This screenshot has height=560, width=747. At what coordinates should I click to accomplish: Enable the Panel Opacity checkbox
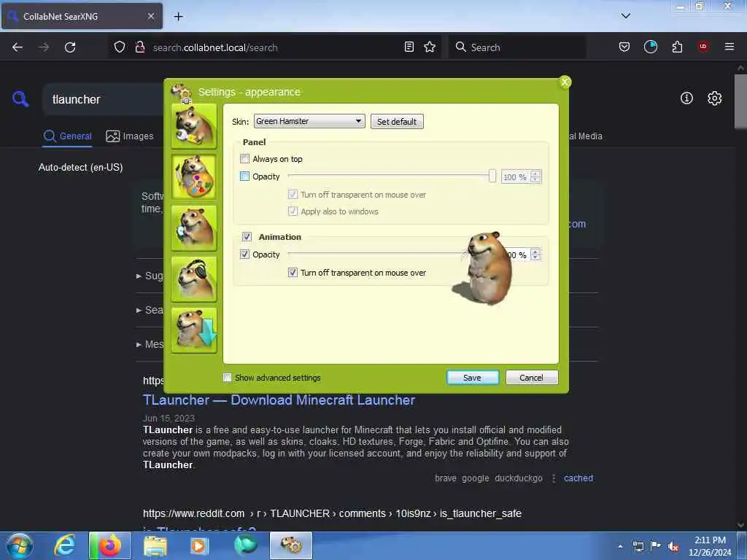[x=245, y=176]
